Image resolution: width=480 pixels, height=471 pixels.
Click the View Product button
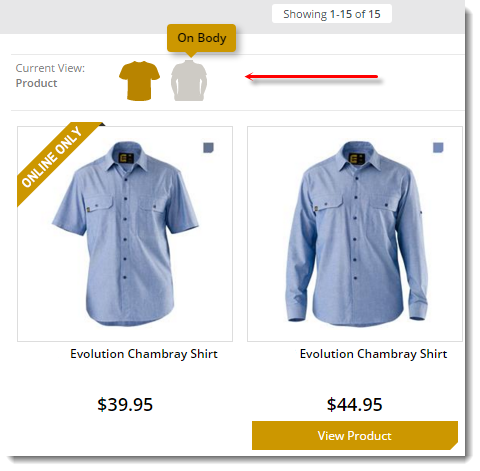(x=355, y=435)
